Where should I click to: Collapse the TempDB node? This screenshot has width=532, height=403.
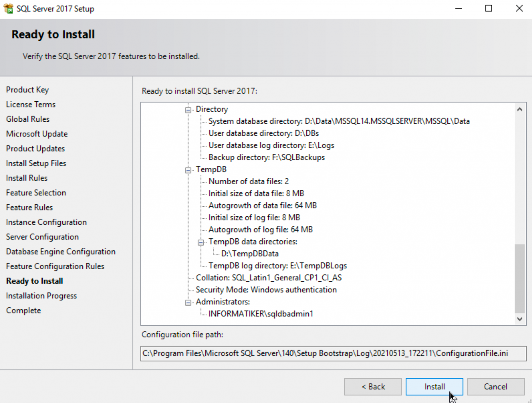[x=188, y=170]
